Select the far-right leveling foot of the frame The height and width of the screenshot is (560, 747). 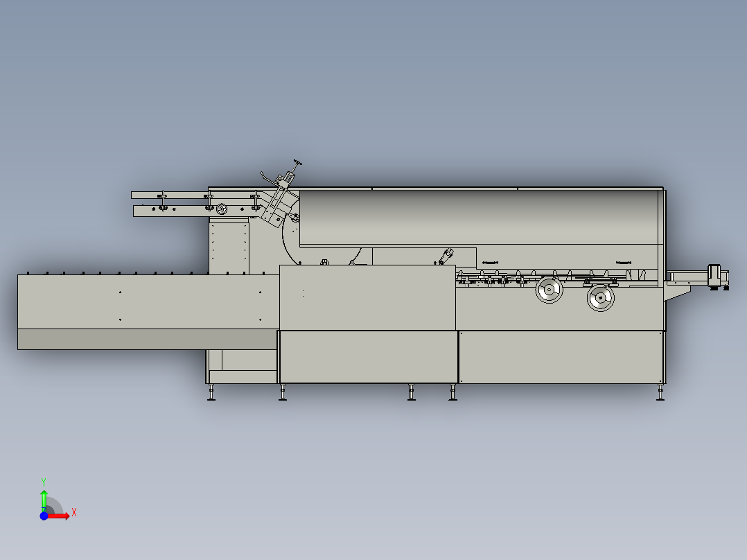pos(660,392)
